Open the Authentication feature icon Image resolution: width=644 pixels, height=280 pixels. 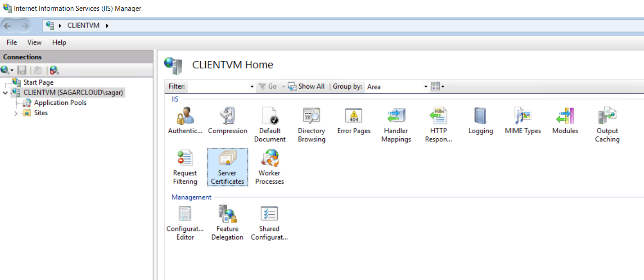pyautogui.click(x=185, y=121)
